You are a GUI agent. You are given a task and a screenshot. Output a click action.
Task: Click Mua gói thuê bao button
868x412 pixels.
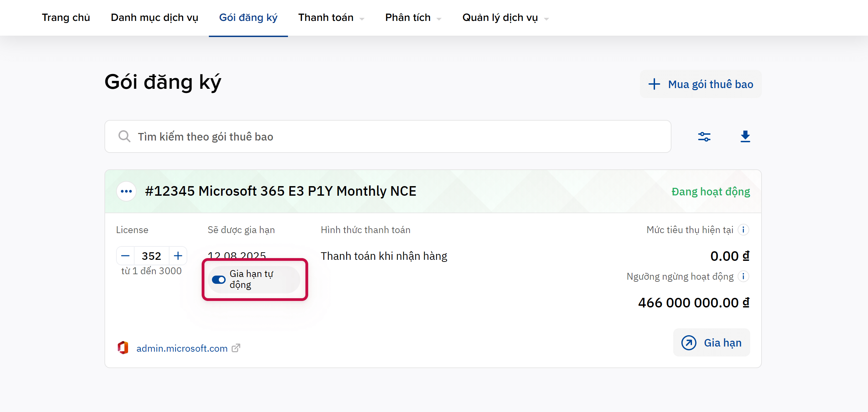701,84
